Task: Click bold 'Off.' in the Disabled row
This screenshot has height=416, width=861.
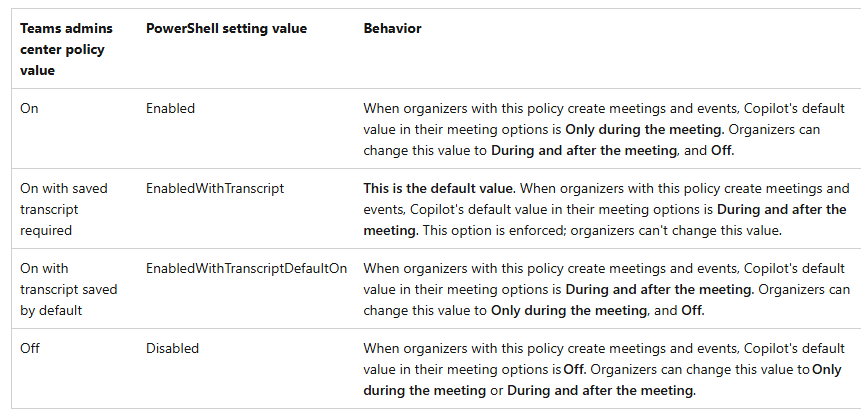Action: click(575, 370)
